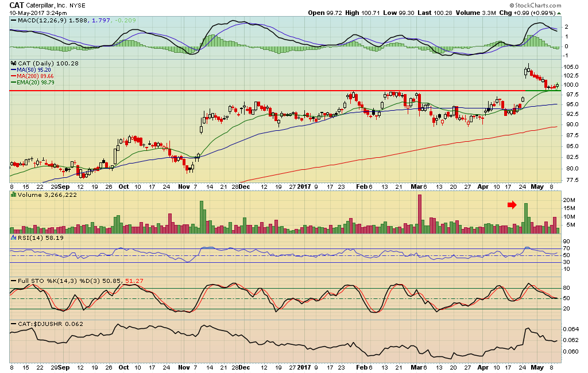Click the 'Low 99.30' quote value
This screenshot has width=588, height=373.
[x=399, y=13]
